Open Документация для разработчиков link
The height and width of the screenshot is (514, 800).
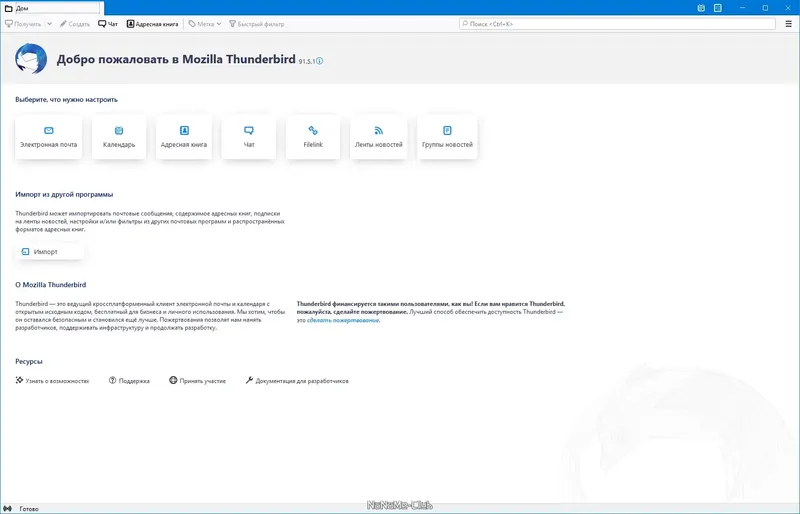(297, 381)
